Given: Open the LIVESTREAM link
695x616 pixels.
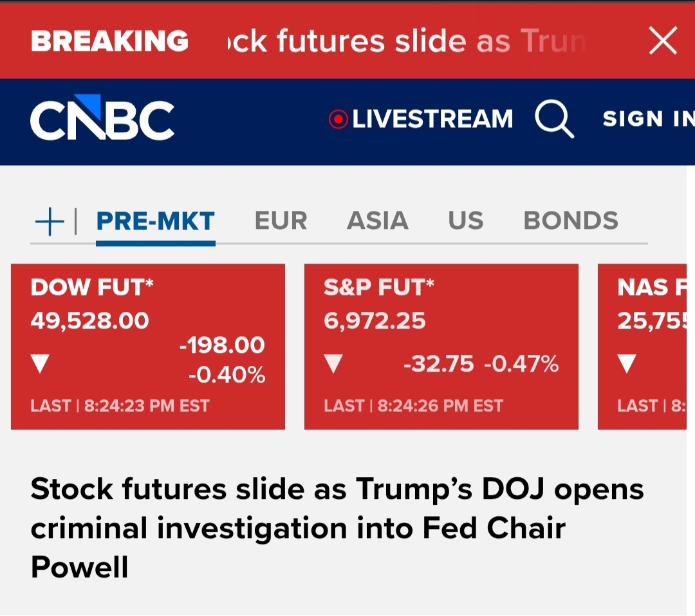Looking at the screenshot, I should click(x=432, y=120).
